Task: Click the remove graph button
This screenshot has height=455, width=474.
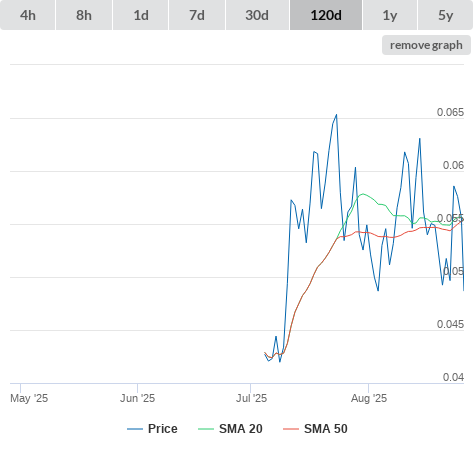Action: (x=426, y=45)
